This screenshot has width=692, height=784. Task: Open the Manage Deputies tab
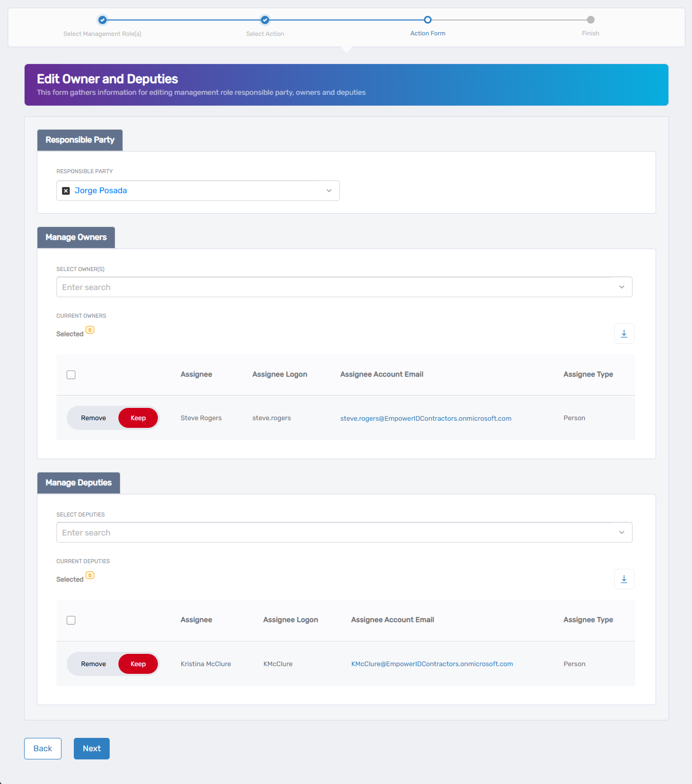pos(78,483)
